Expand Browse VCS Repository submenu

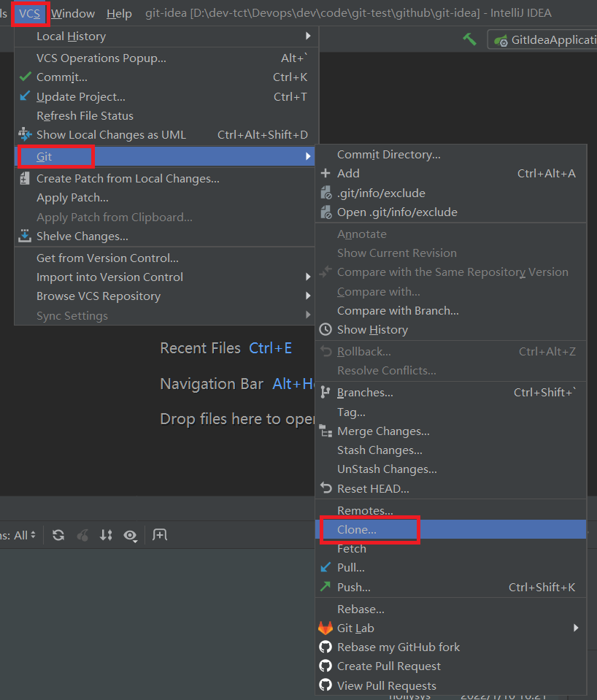[x=165, y=296]
